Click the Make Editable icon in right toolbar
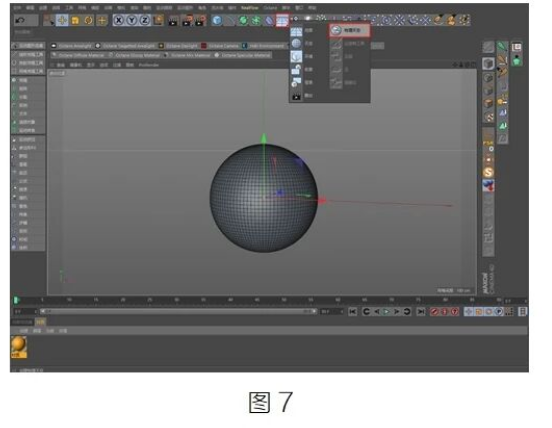The image size is (552, 428). click(488, 47)
